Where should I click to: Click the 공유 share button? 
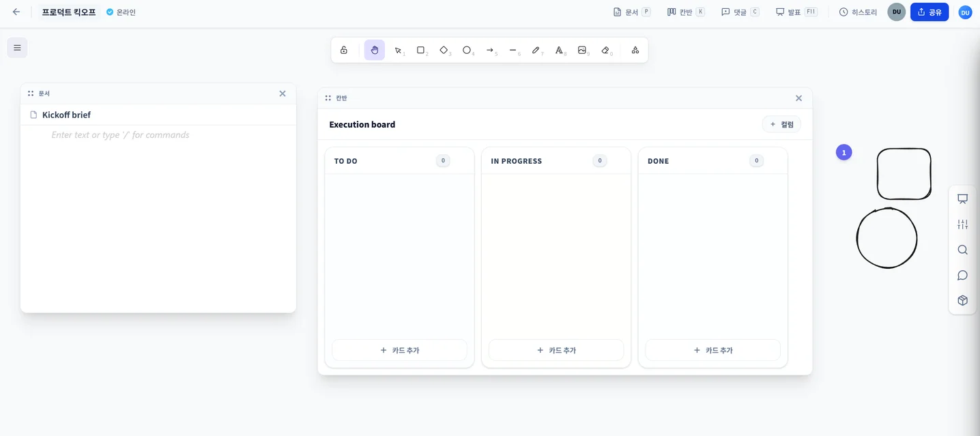929,12
